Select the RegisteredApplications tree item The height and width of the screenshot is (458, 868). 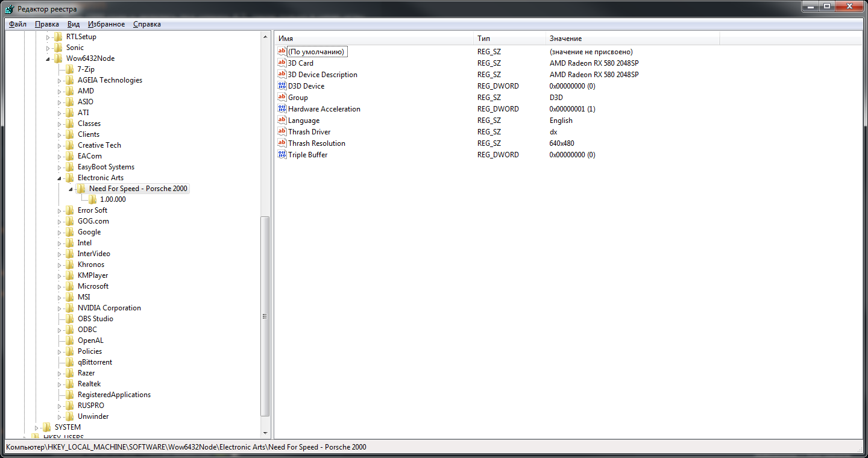coord(114,395)
